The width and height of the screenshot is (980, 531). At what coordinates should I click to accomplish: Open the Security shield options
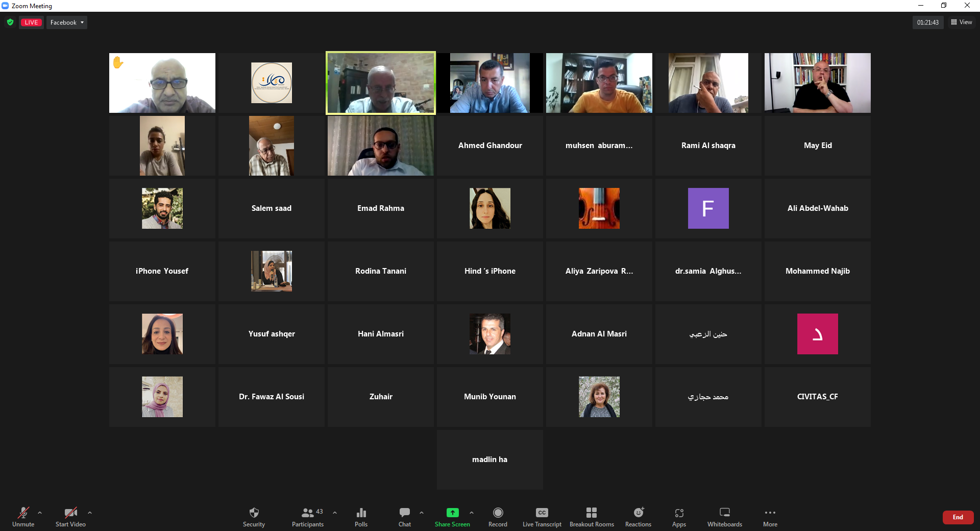(254, 516)
